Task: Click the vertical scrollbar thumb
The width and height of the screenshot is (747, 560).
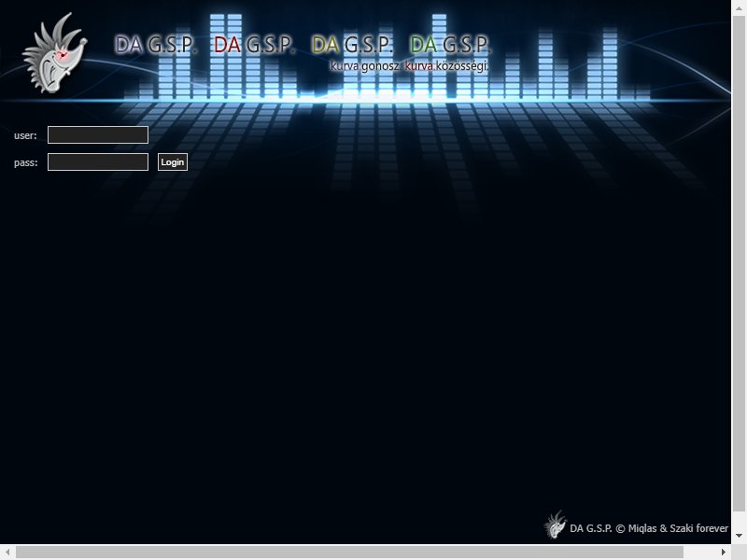Action: pos(739,264)
